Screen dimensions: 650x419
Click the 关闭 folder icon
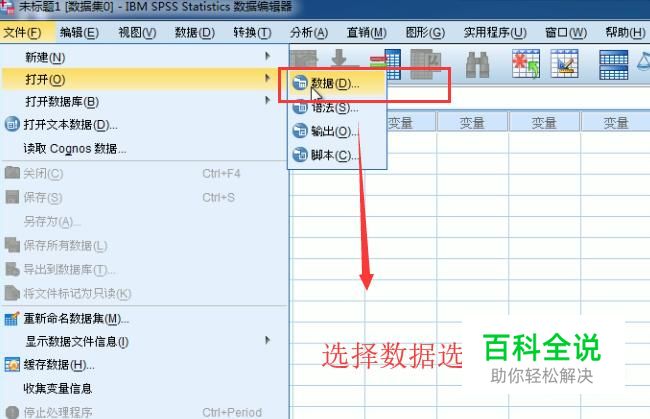[x=12, y=172]
